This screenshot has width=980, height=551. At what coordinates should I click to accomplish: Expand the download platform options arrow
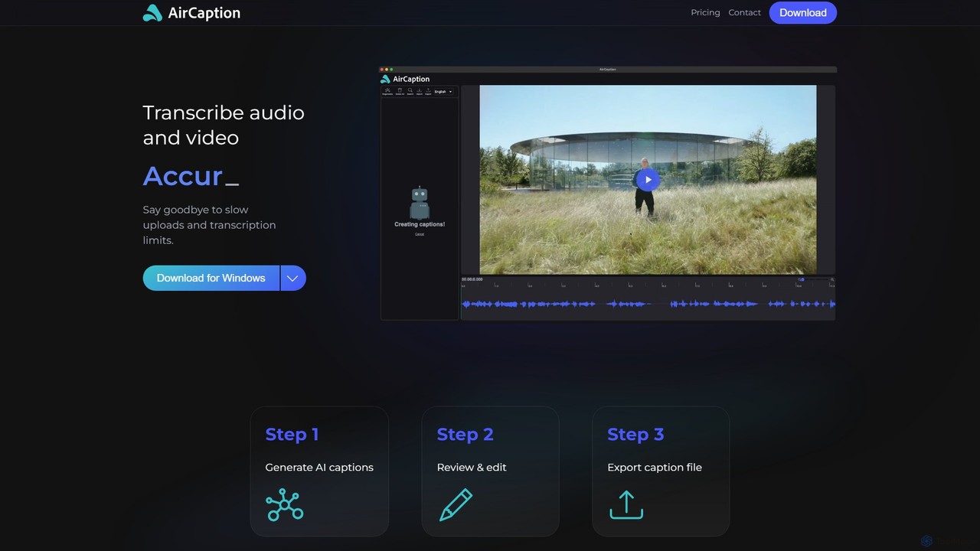293,278
